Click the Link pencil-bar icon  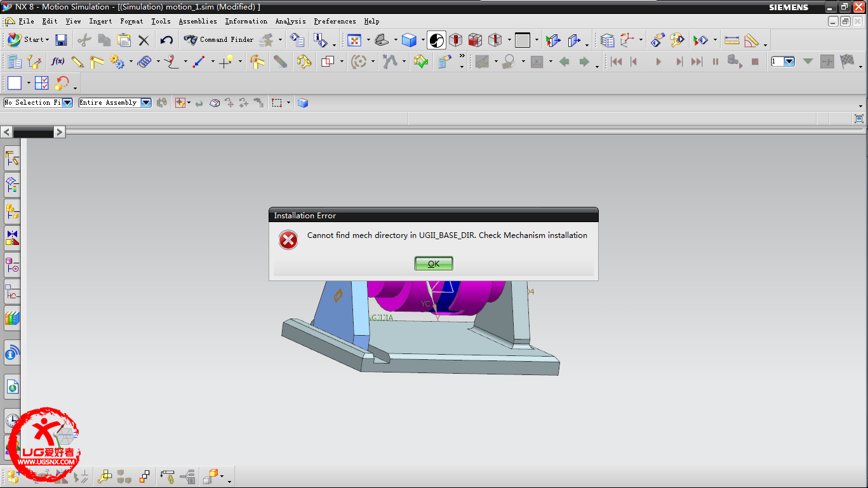(77, 62)
